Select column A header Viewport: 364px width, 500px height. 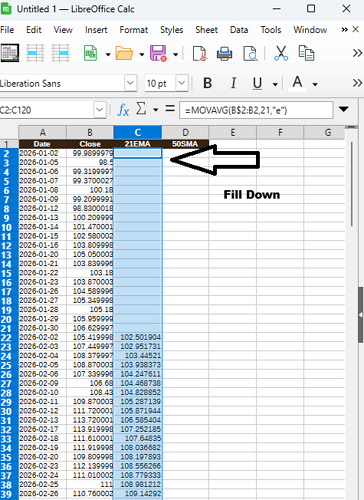(x=42, y=132)
